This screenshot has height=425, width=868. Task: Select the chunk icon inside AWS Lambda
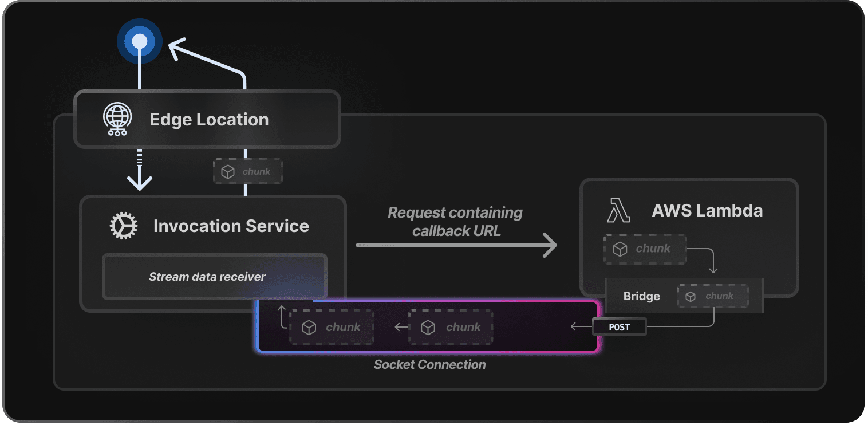620,248
